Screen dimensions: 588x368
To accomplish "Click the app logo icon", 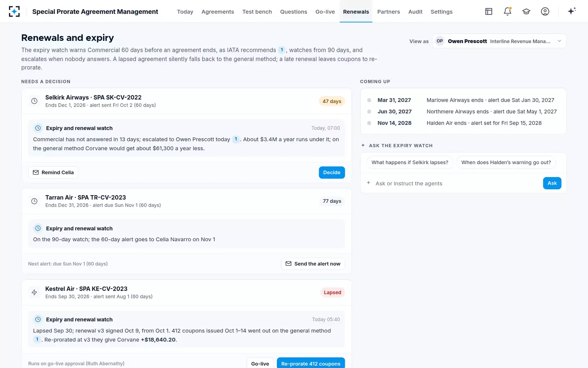I will point(14,11).
